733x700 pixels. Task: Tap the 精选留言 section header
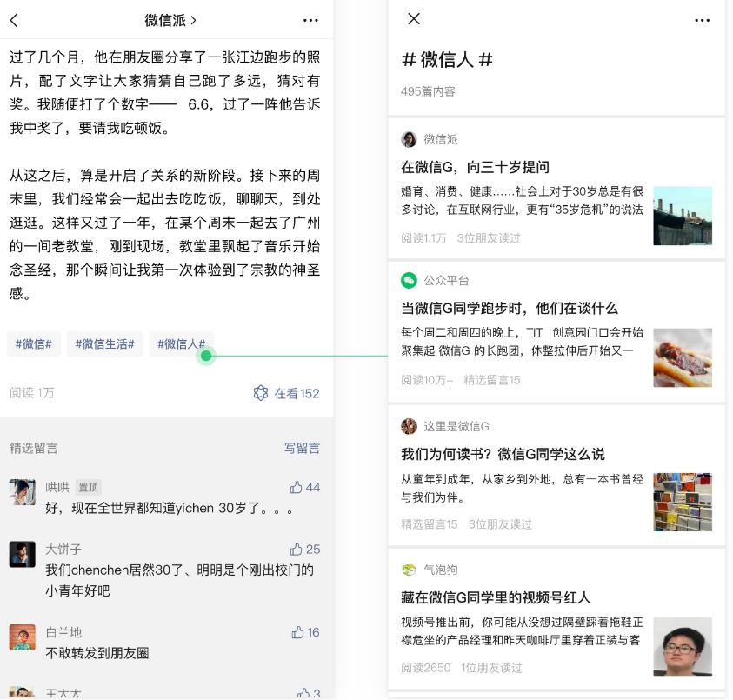33,448
